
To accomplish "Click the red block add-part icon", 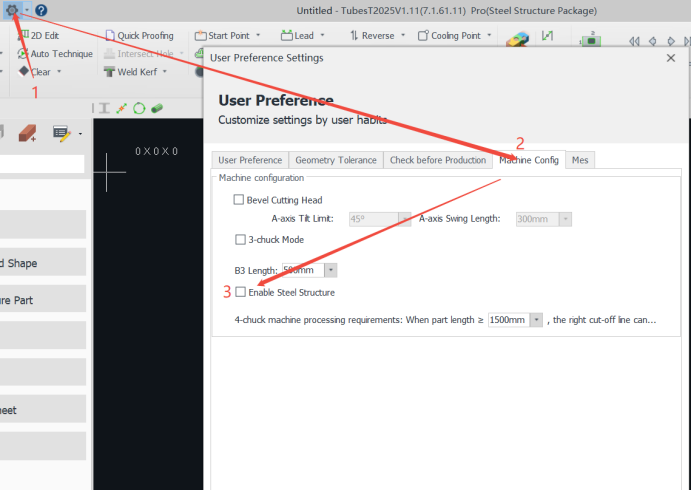I will [x=27, y=133].
